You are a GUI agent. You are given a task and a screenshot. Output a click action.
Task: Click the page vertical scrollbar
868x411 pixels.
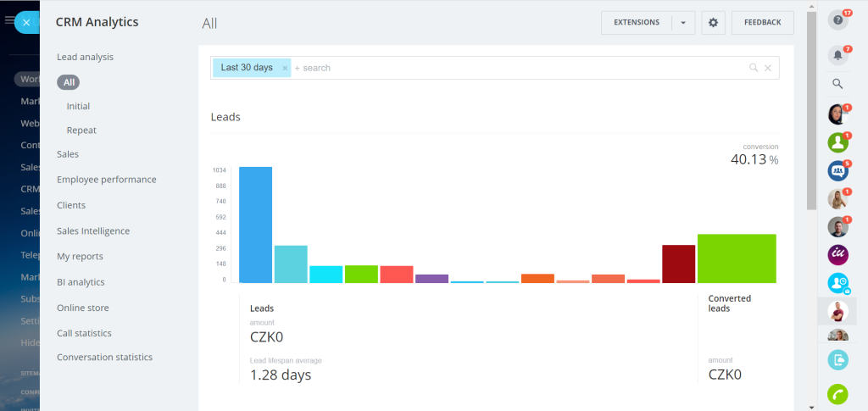tap(811, 111)
